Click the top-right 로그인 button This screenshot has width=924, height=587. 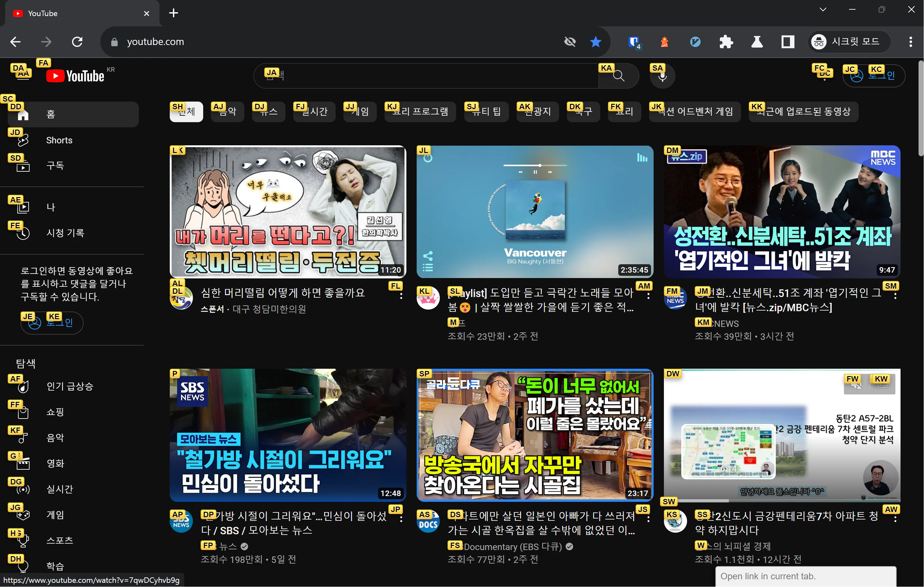point(874,76)
